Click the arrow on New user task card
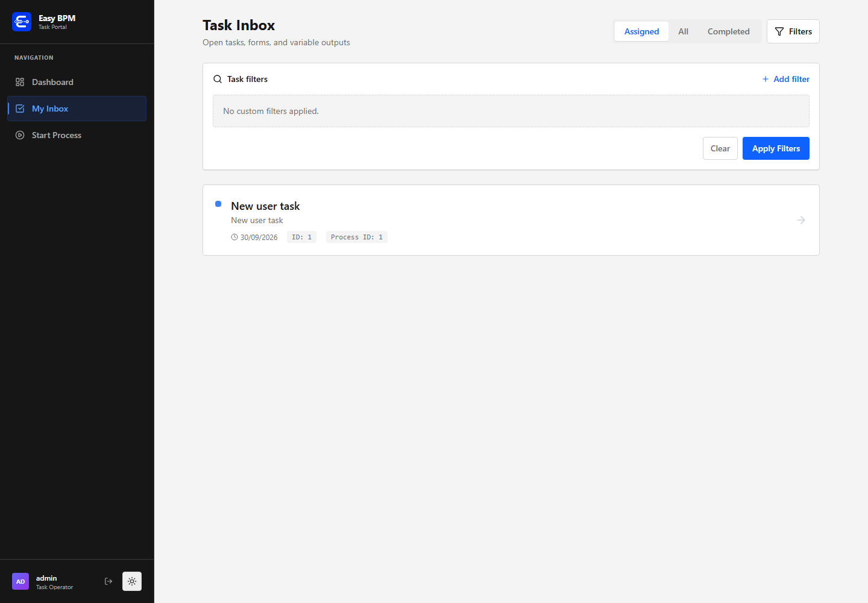Screen dimensions: 868x603 (801, 220)
